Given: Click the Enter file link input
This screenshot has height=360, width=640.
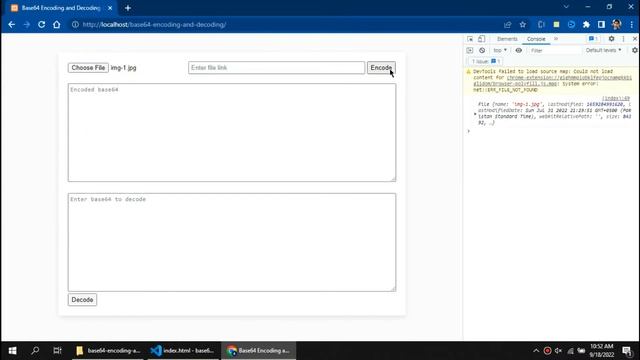Looking at the screenshot, I should 276,68.
